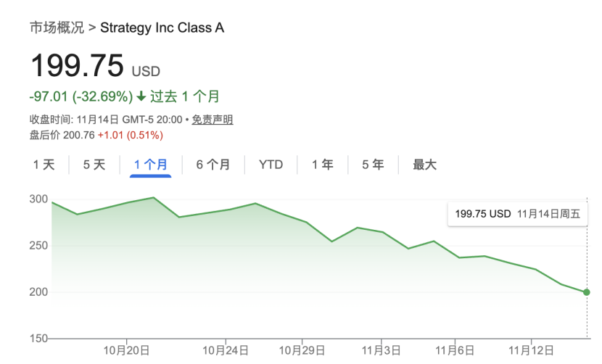
Task: Click the Strategy Inc Class A title
Action: [x=162, y=28]
